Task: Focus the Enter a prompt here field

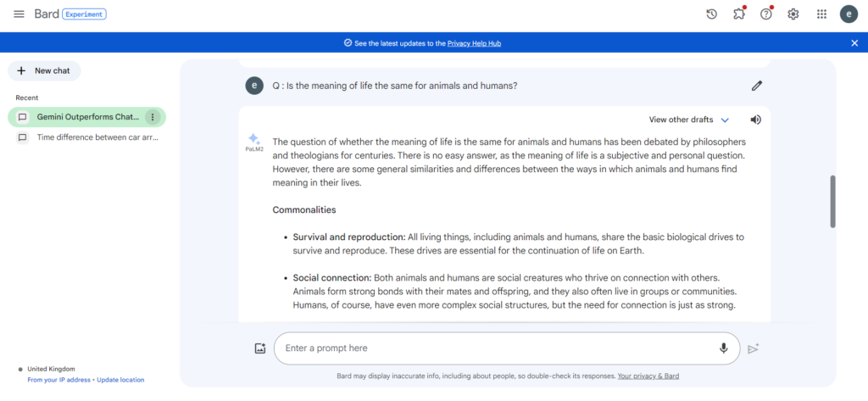Action: [507, 348]
